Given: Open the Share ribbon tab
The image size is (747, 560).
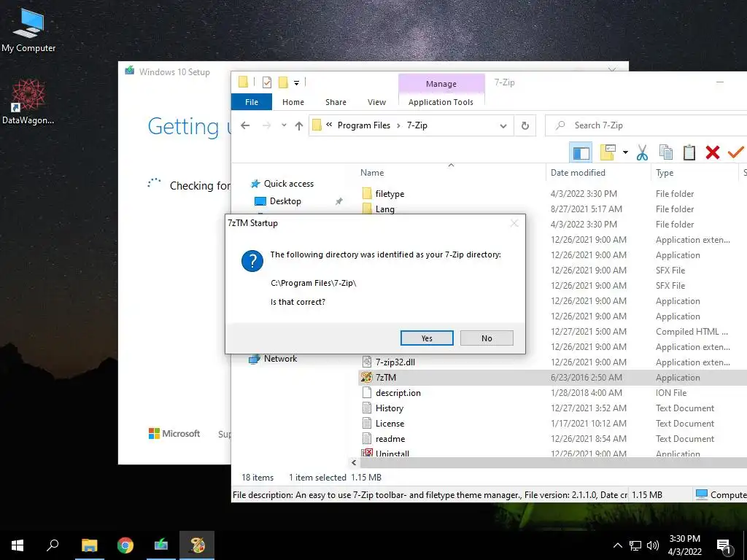Looking at the screenshot, I should (336, 102).
